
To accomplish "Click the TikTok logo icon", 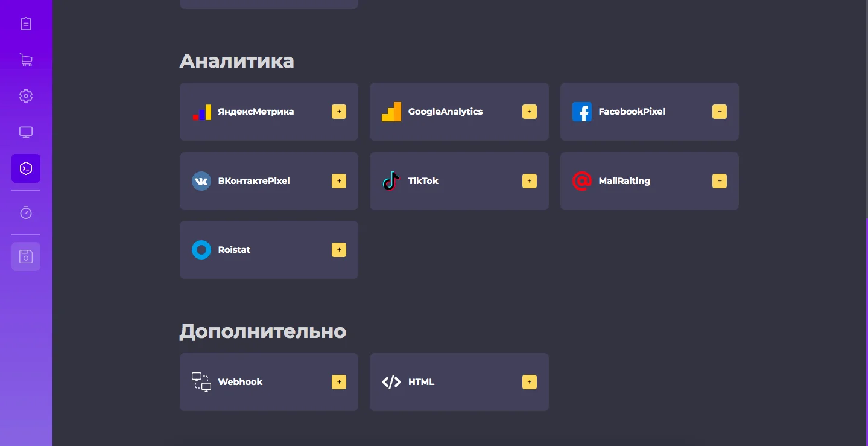I will (391, 181).
